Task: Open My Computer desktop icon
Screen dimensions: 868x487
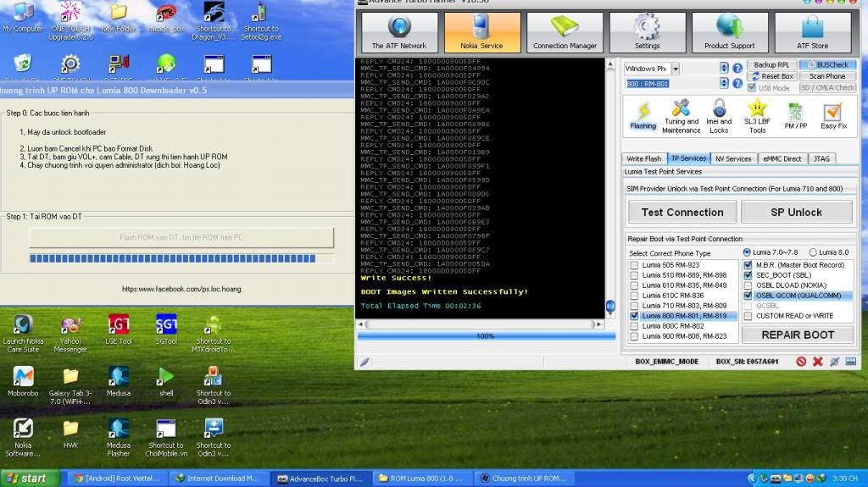Action: click(x=23, y=17)
